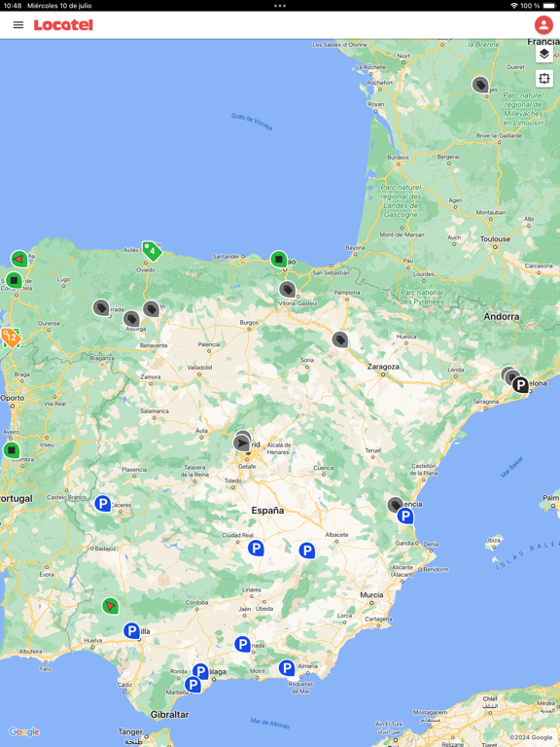Select blue parking marker at Valencia
The image size is (560, 747).
coord(405,516)
